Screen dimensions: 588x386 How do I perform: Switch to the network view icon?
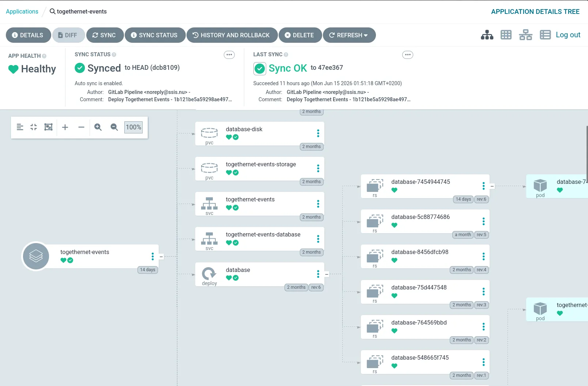click(x=525, y=35)
